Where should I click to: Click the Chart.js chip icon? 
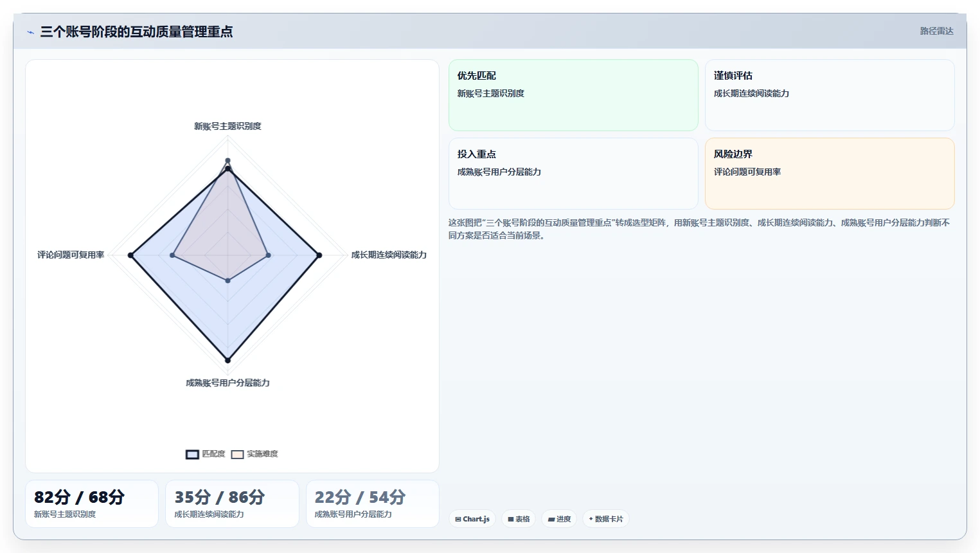(458, 519)
